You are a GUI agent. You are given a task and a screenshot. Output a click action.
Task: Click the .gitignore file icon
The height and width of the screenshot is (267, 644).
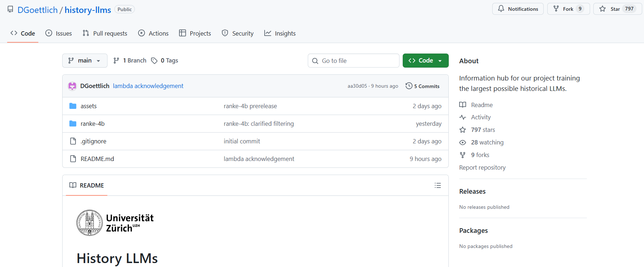point(73,141)
